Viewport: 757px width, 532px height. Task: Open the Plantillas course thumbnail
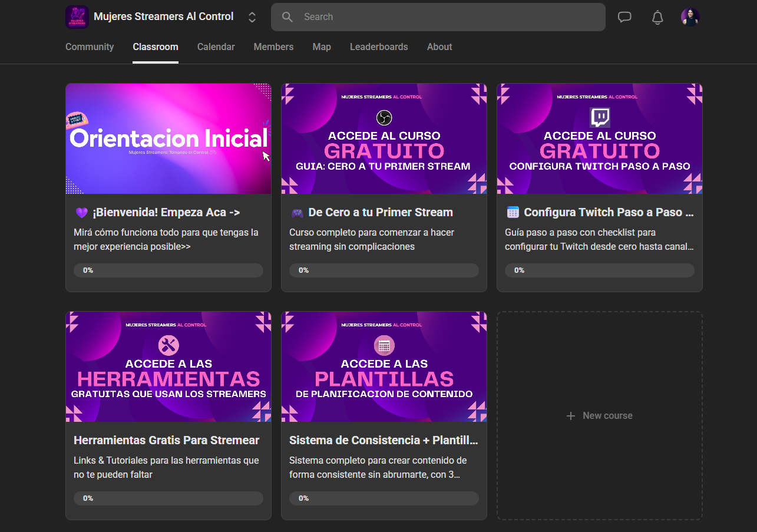tap(384, 366)
